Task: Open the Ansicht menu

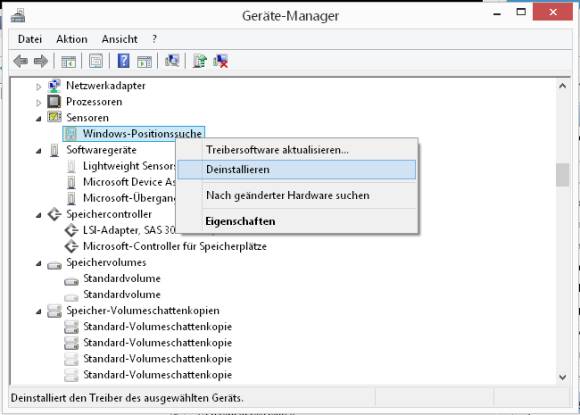Action: coord(119,39)
